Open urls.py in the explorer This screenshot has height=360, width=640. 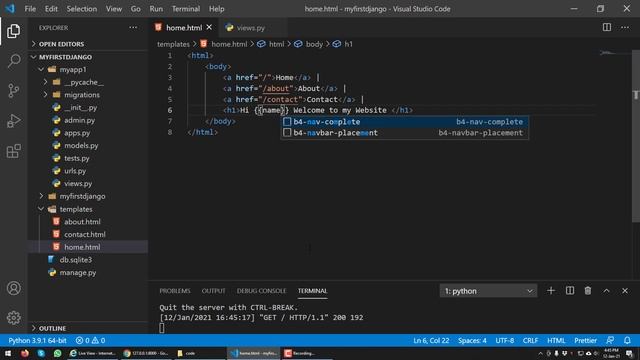tap(75, 171)
